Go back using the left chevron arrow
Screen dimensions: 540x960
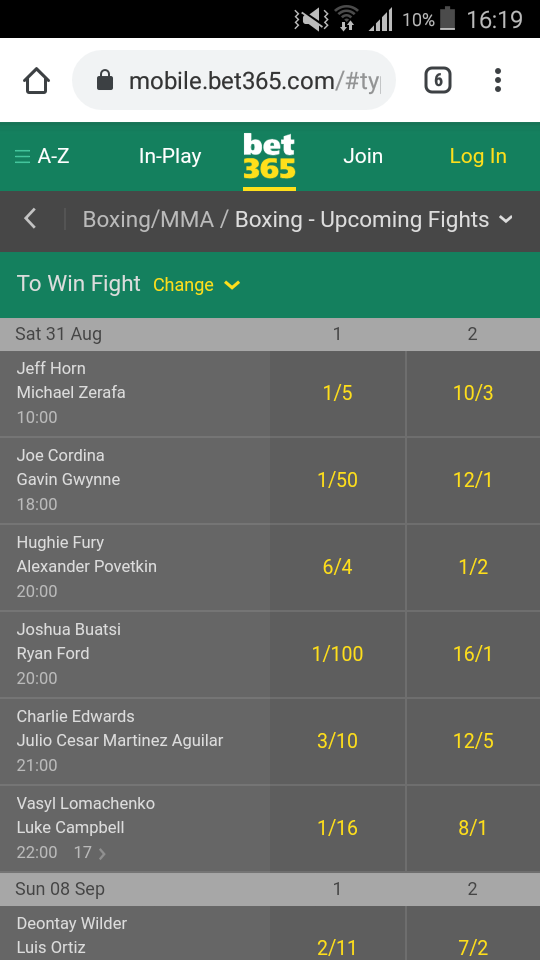pos(30,219)
